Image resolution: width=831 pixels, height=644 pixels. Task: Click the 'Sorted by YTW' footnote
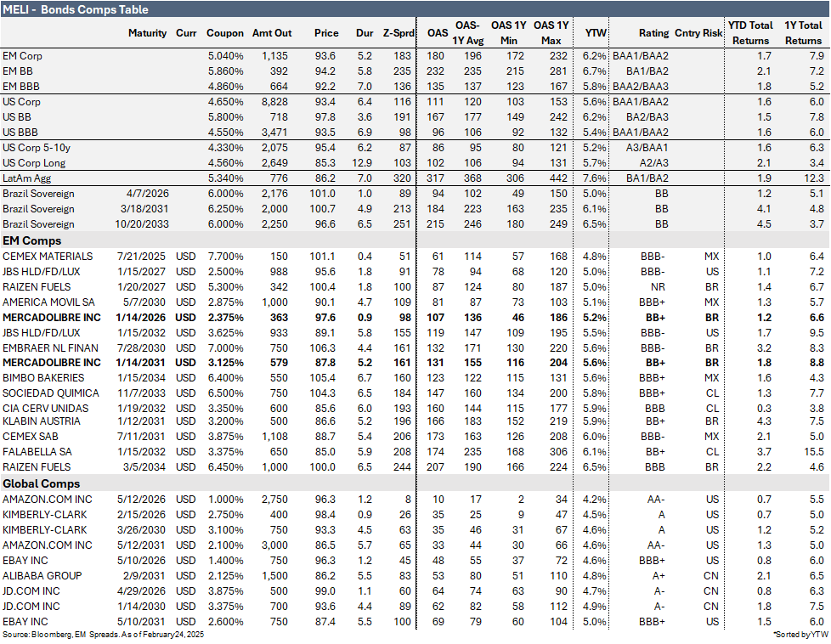coord(800,635)
